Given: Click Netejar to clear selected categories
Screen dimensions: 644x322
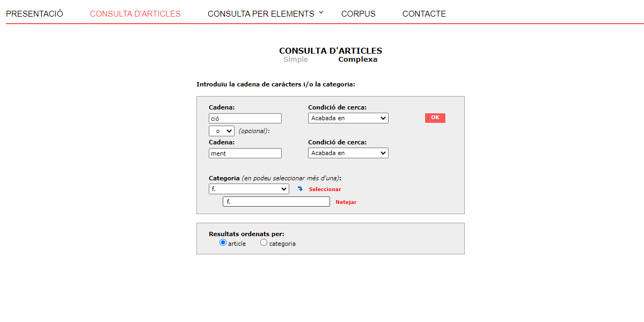Looking at the screenshot, I should pyautogui.click(x=346, y=201).
